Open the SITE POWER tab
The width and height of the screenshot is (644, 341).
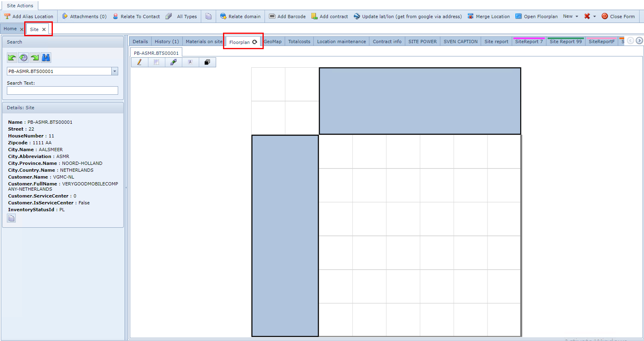click(423, 42)
